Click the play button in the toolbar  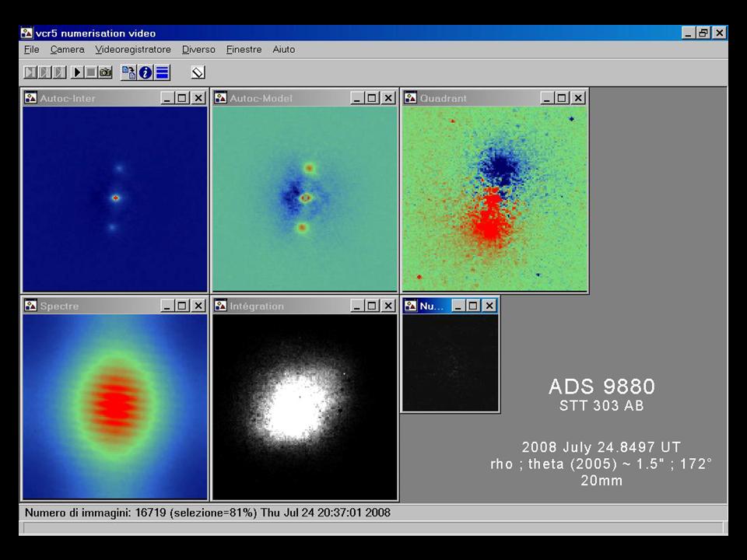(x=78, y=72)
